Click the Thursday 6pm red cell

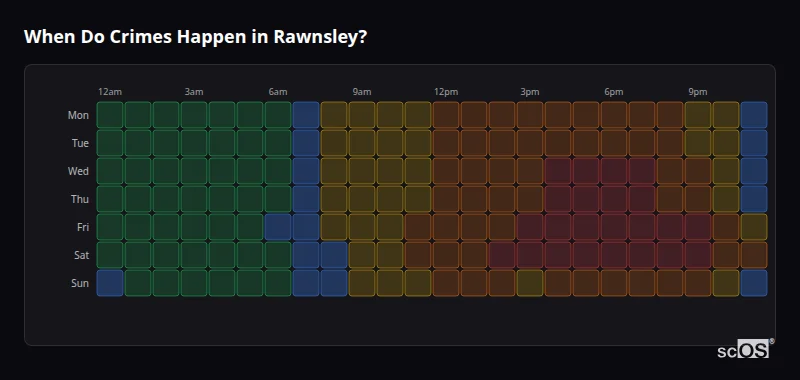[x=614, y=199]
